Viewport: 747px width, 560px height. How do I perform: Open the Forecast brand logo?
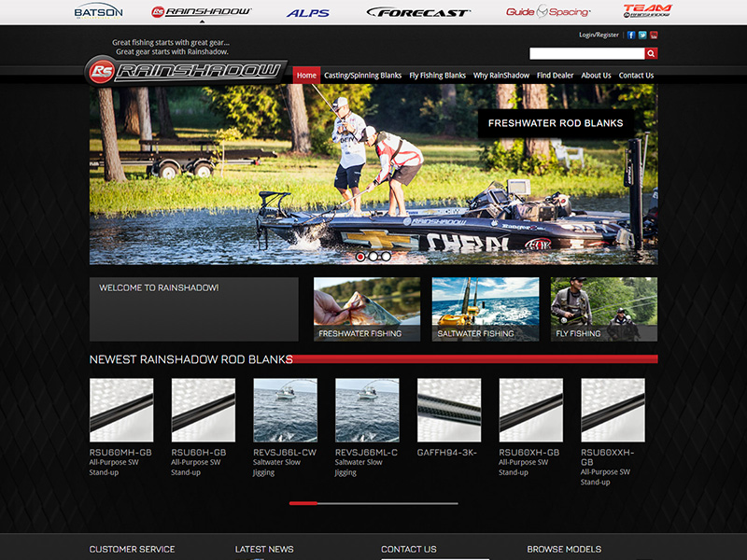[418, 12]
